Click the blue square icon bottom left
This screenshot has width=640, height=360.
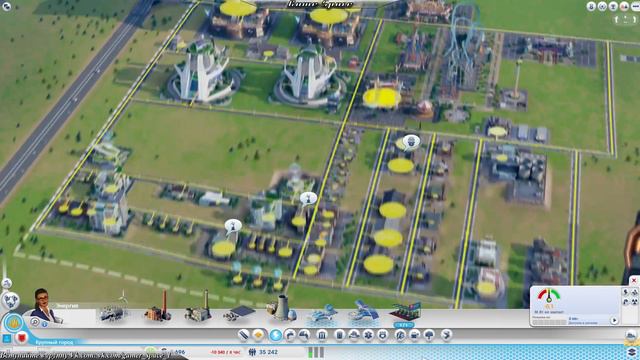pyautogui.click(x=7, y=338)
